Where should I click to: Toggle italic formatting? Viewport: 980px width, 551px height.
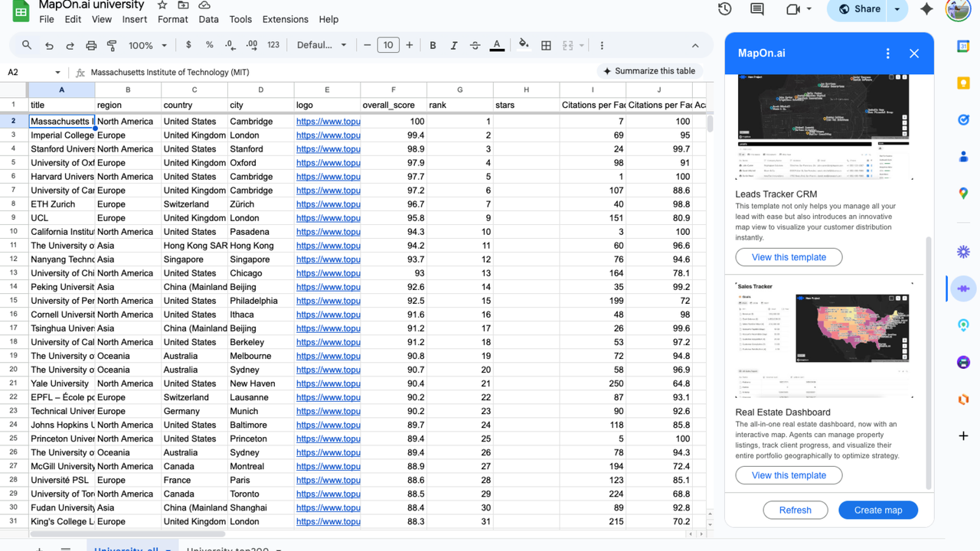coord(454,44)
